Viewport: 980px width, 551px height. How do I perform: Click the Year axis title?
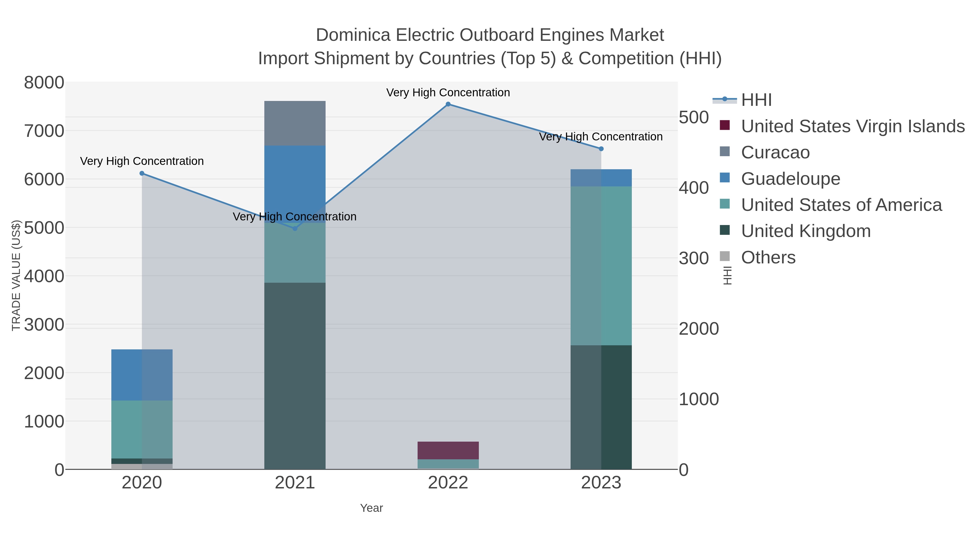coord(372,508)
